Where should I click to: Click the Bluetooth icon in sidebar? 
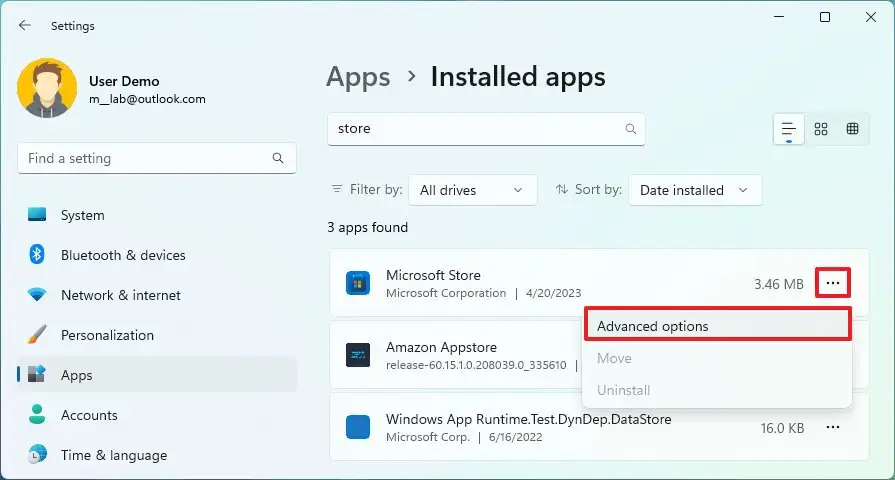pos(37,254)
